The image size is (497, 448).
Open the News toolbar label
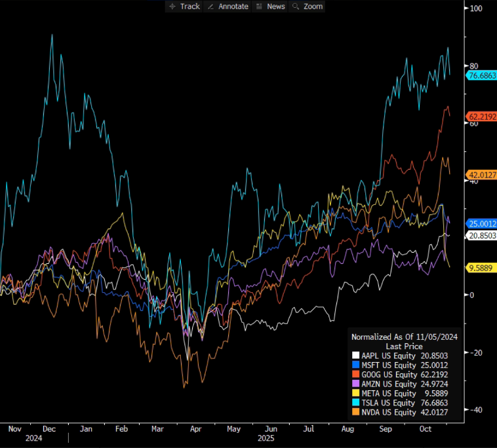tap(276, 7)
